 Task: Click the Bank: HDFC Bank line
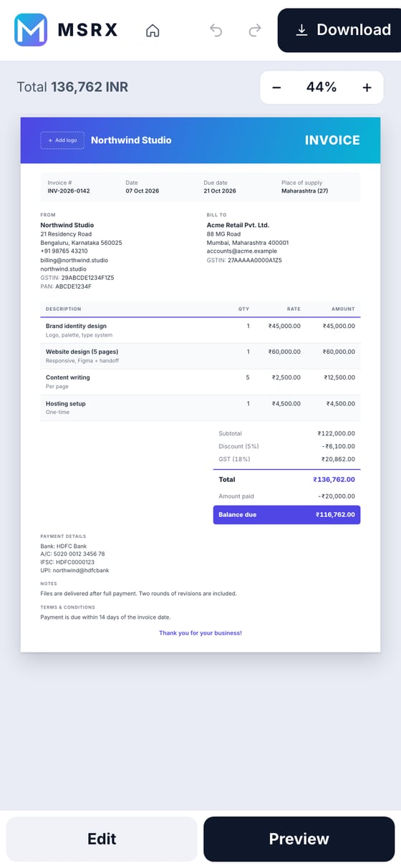point(62,545)
